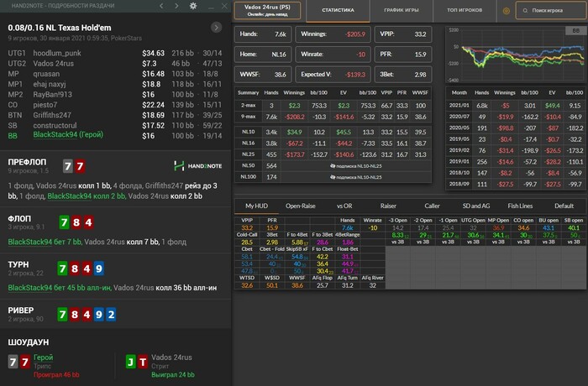This screenshot has height=386, width=588.
Task: Select the 2021/01 month row
Action: click(x=516, y=106)
